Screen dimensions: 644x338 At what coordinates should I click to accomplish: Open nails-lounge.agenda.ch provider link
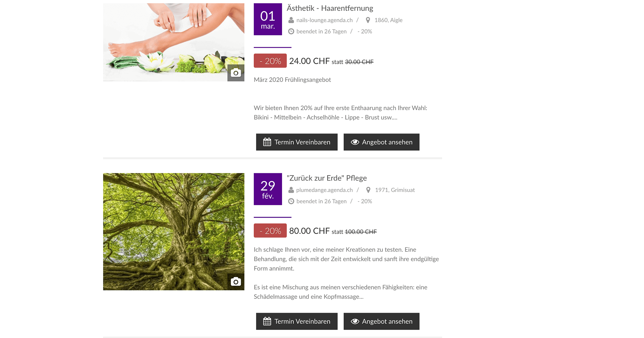tap(324, 20)
